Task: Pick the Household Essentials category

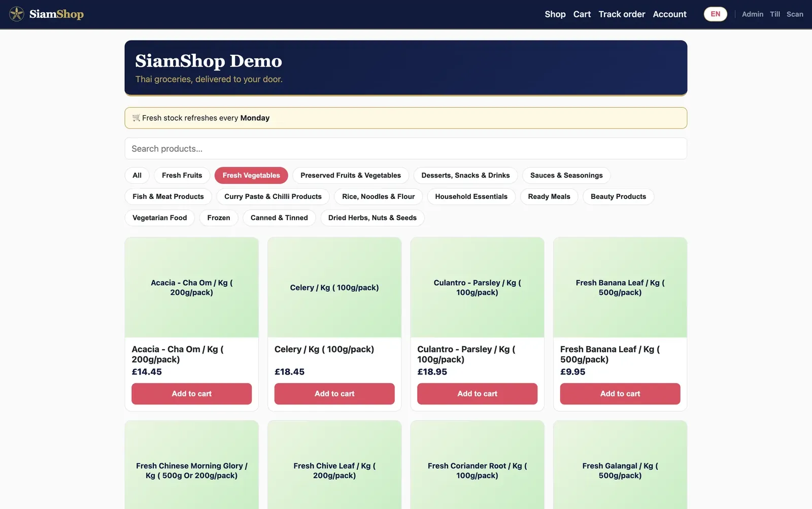Action: tap(471, 197)
